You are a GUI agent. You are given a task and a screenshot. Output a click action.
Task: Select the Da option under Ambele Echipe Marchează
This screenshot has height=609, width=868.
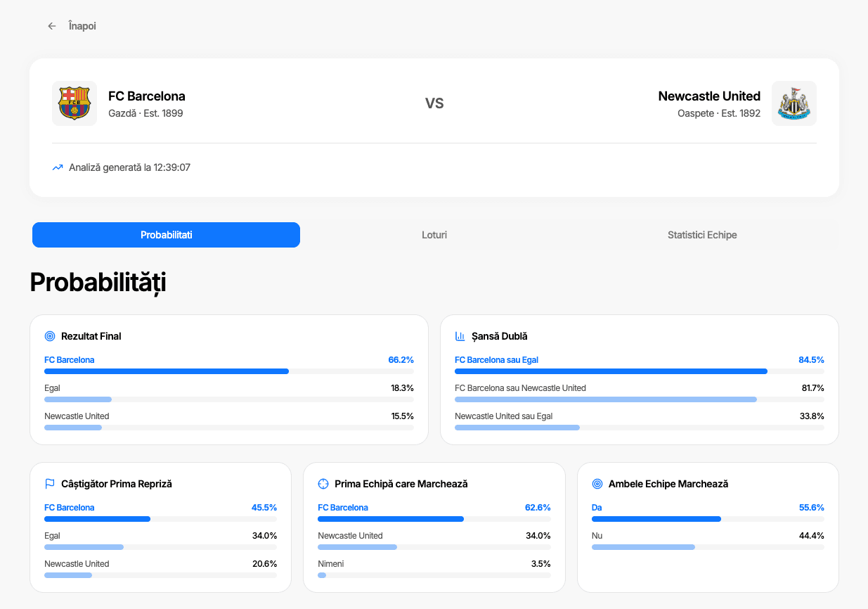595,507
